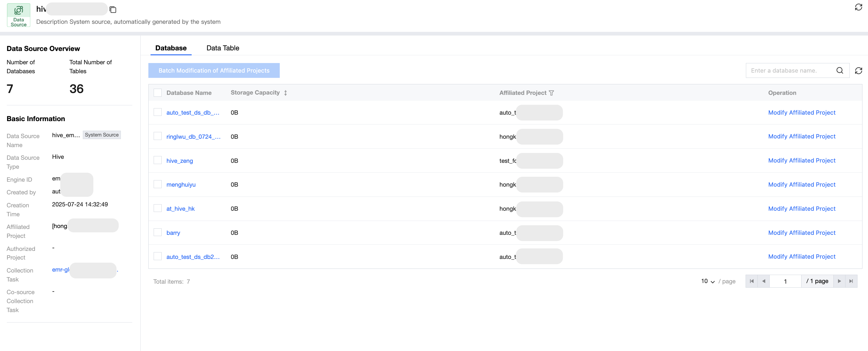Check the select-all header checkbox
This screenshot has height=351, width=868.
(157, 93)
